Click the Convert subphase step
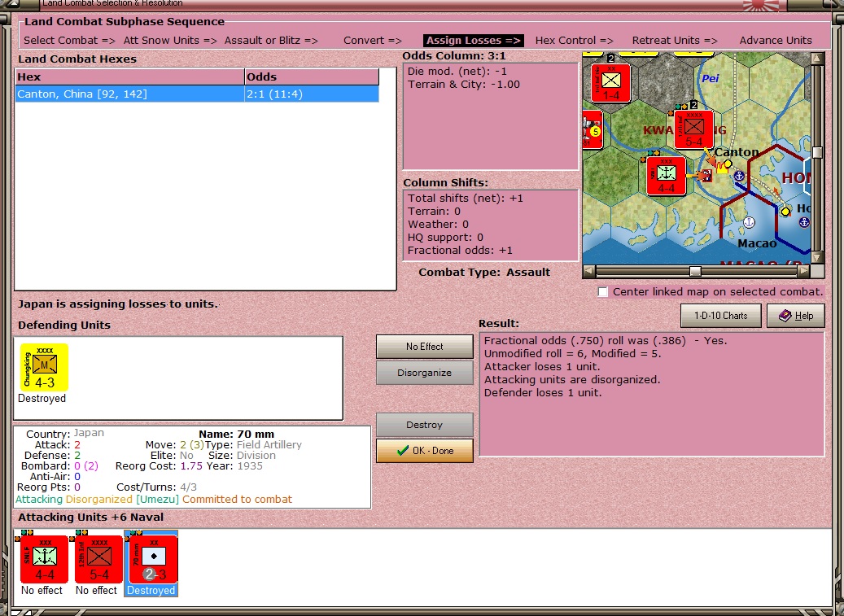 [x=373, y=41]
